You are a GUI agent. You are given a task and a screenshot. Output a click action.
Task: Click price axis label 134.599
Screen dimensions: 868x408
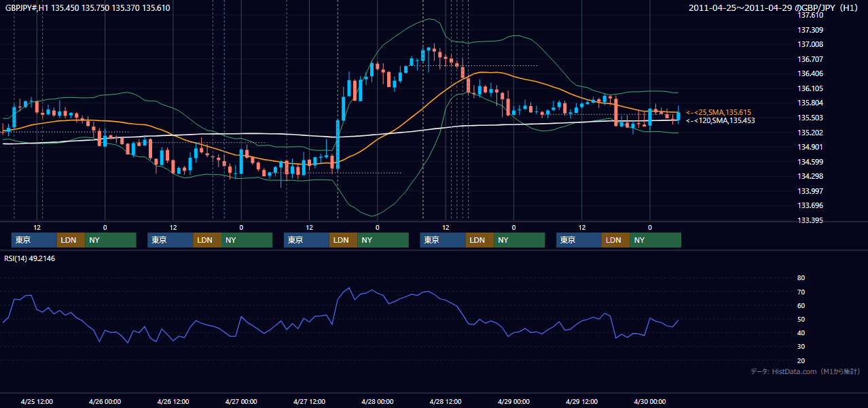810,162
